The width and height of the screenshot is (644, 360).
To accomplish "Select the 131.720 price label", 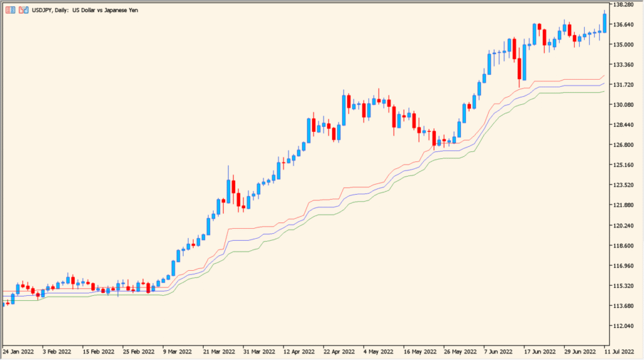I will (x=623, y=85).
